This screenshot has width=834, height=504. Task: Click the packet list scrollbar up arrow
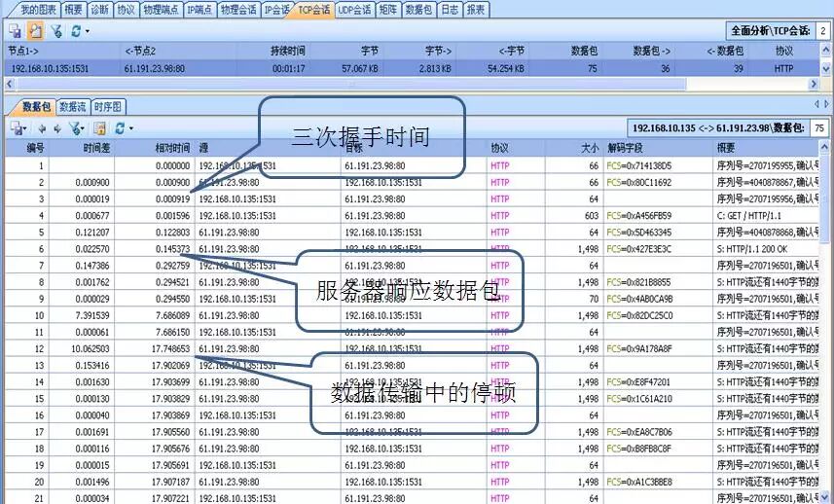825,147
